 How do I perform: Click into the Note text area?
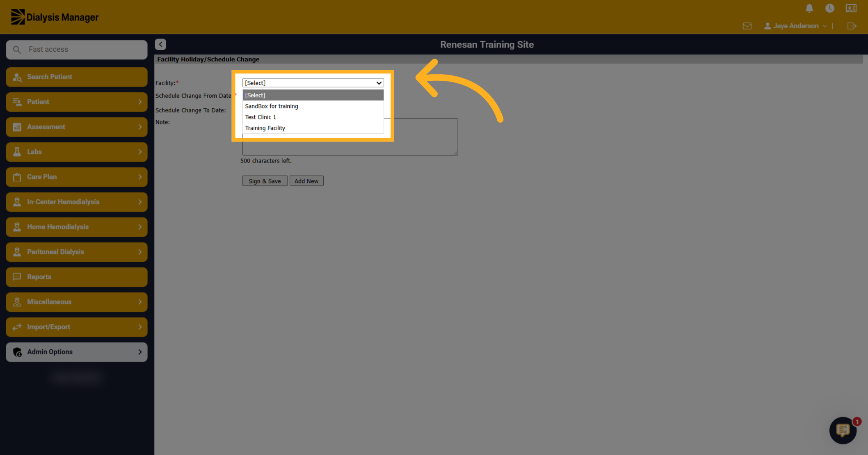pyautogui.click(x=350, y=137)
